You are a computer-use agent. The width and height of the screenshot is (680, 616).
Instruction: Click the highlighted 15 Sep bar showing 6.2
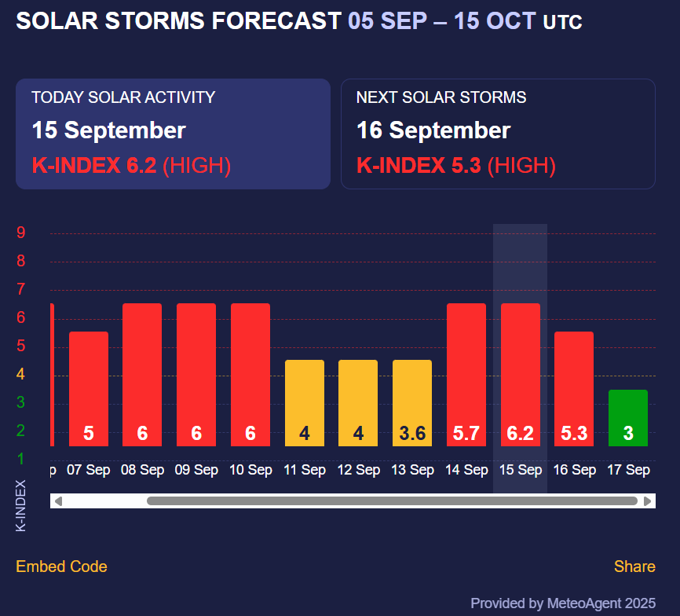(521, 375)
